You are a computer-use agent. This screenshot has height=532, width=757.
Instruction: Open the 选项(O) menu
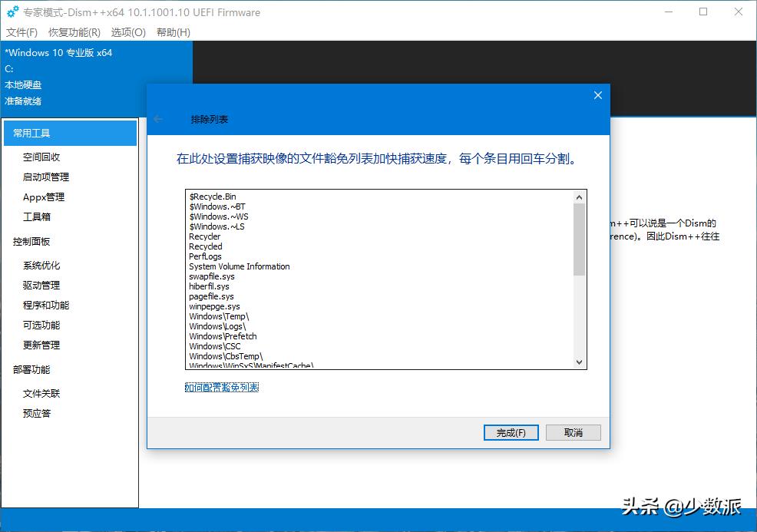pyautogui.click(x=127, y=32)
